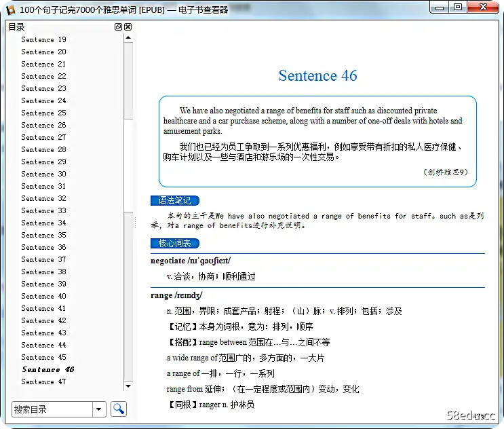
Task: Click the 【同根】ranger line
Action: coord(210,405)
